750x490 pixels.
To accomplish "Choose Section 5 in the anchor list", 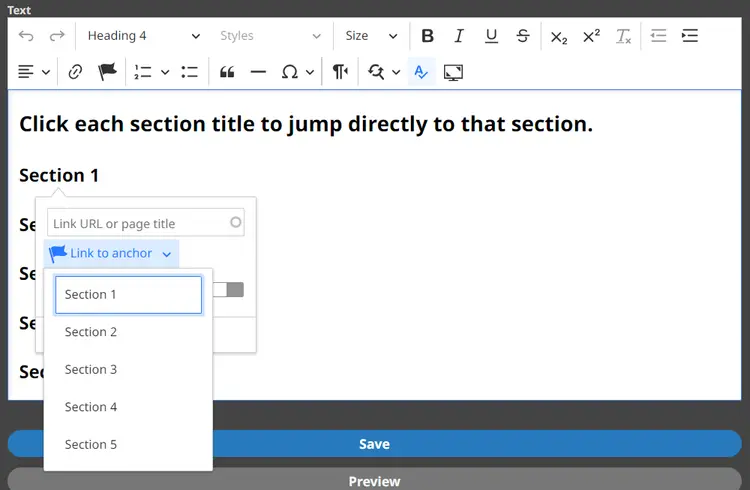I will tap(91, 445).
